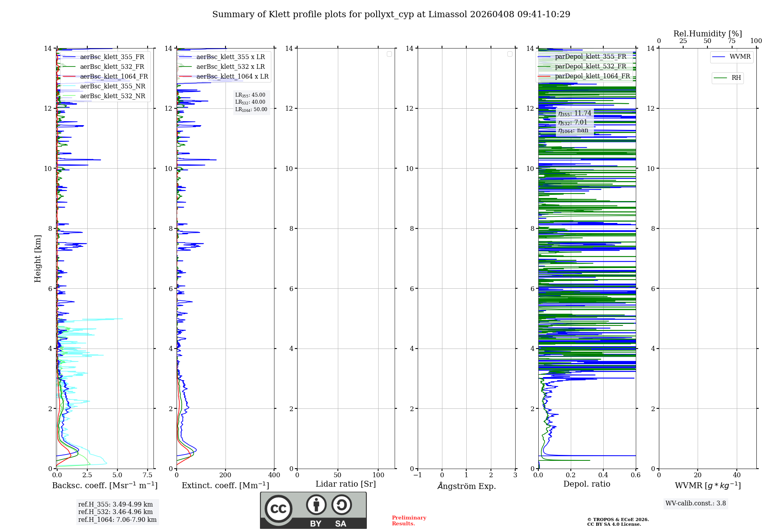The width and height of the screenshot is (783, 532).
Task: Click the attribution person icon above BY
Action: coord(316,505)
